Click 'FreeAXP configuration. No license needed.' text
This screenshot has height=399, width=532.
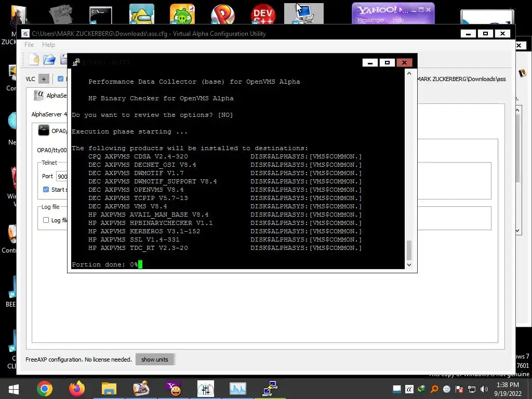coord(79,360)
